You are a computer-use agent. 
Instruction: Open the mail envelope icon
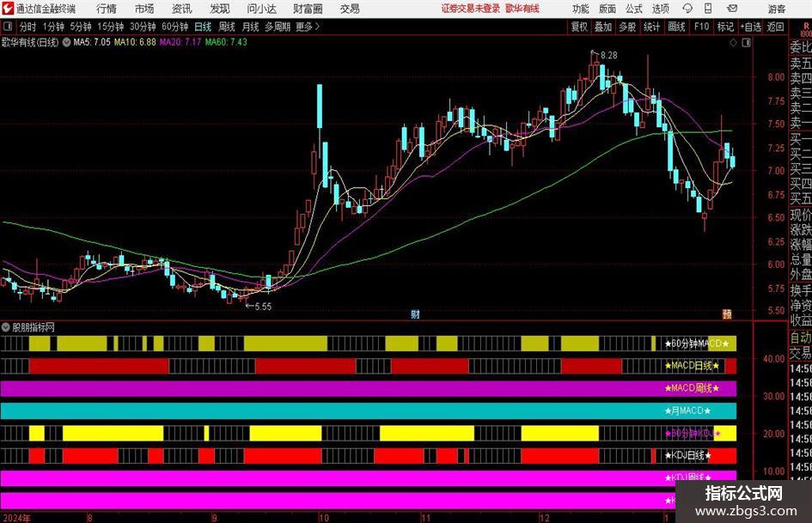pyautogui.click(x=732, y=9)
